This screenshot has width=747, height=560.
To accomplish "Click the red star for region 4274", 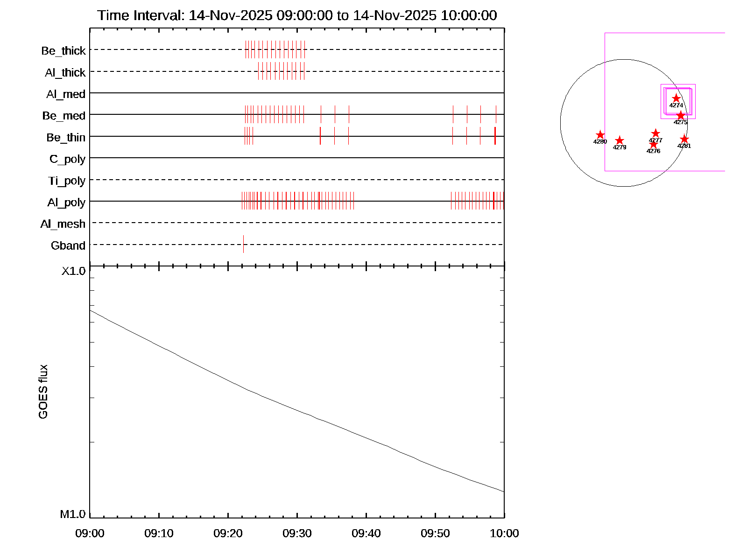I will [676, 98].
